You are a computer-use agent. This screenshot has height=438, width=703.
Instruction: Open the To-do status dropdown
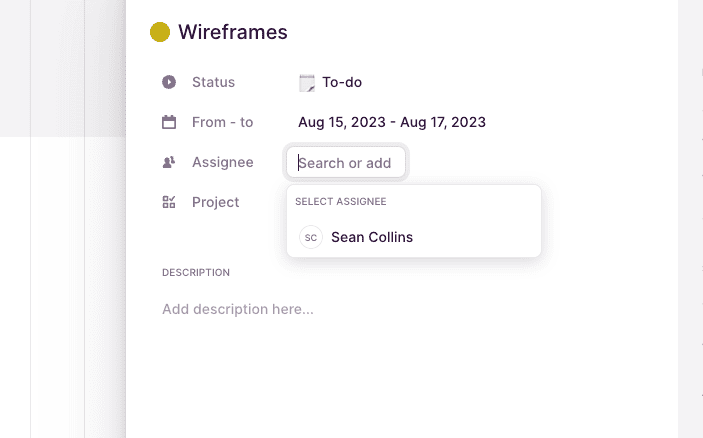tap(330, 82)
